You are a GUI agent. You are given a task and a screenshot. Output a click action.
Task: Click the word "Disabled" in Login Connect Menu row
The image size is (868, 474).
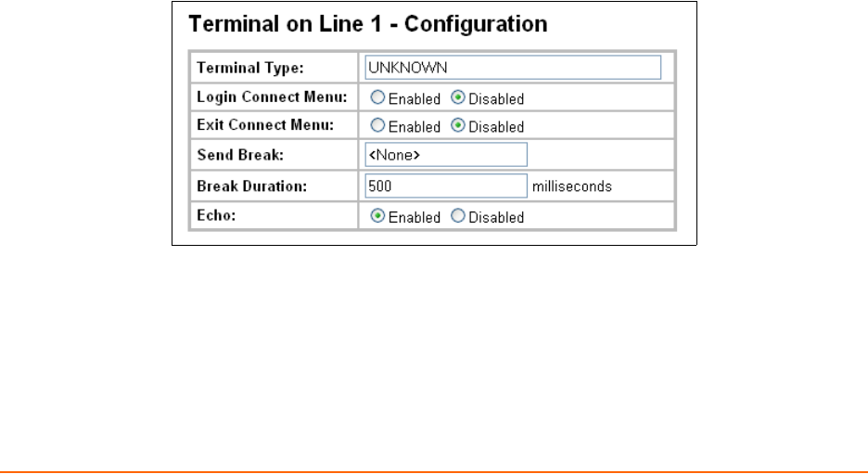496,98
